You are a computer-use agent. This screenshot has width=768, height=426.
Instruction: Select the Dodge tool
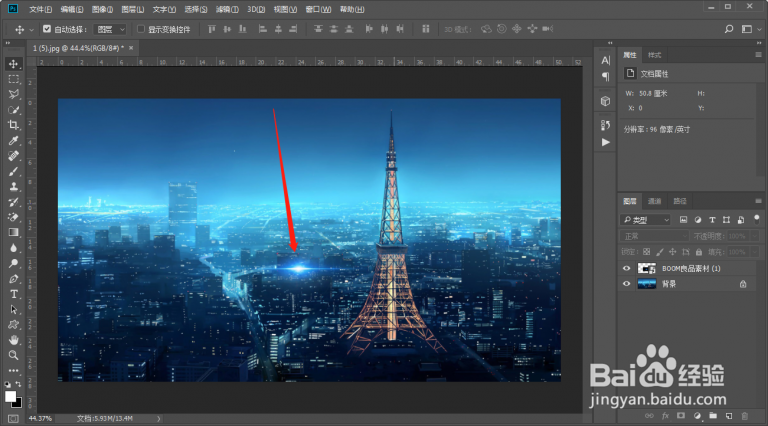13,263
